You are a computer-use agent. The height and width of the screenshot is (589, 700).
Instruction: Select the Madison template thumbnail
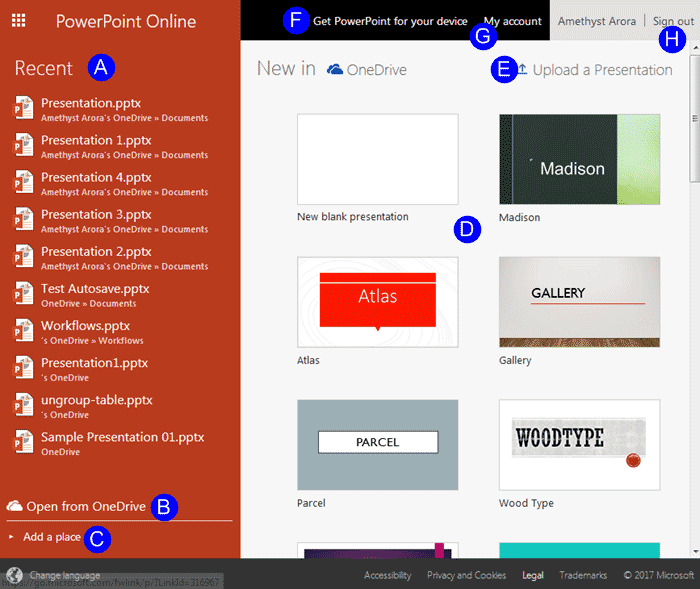[579, 159]
